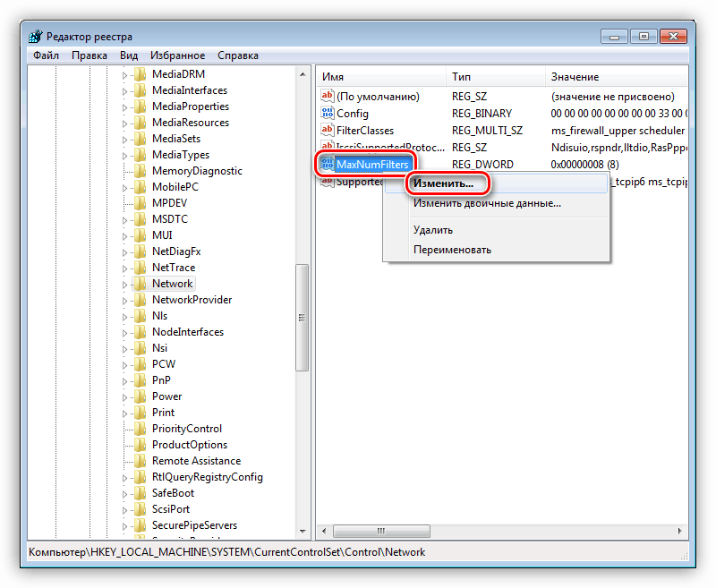Open the Файл menu
716x588 pixels.
click(x=47, y=55)
